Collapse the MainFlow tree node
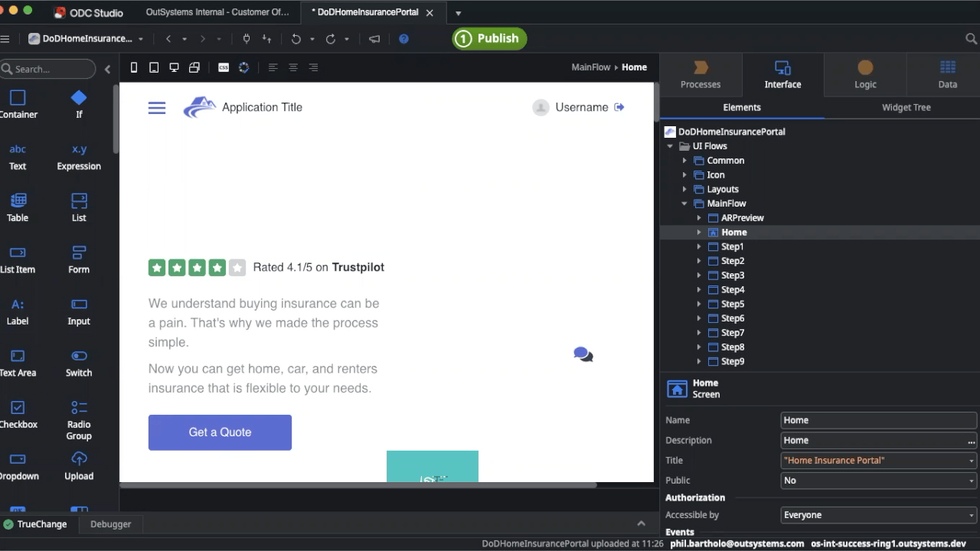This screenshot has height=551, width=980. click(684, 204)
